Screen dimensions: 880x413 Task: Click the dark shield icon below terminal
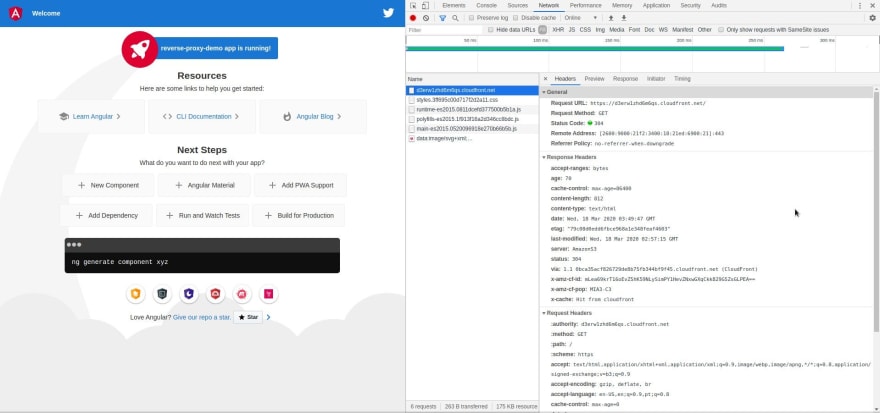coord(162,293)
